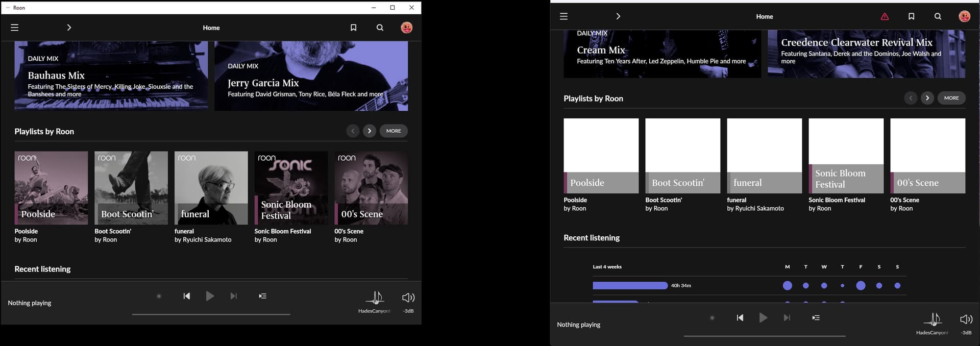
Task: Open search in right Roon window
Action: click(x=938, y=16)
